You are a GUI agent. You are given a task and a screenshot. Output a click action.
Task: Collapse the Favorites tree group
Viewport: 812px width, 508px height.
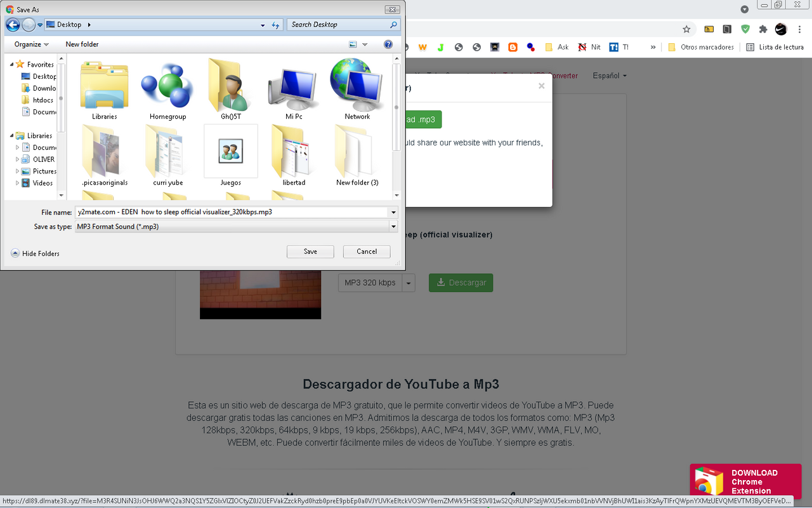(x=11, y=64)
